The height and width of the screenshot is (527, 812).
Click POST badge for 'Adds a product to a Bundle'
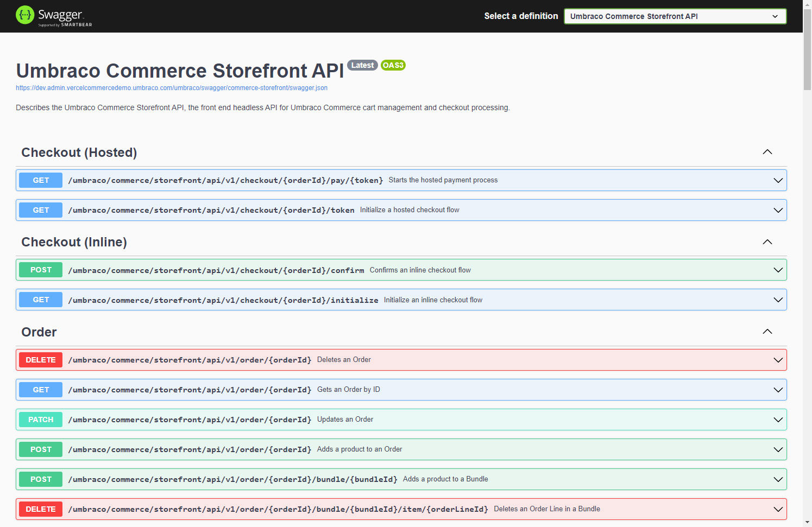[41, 479]
